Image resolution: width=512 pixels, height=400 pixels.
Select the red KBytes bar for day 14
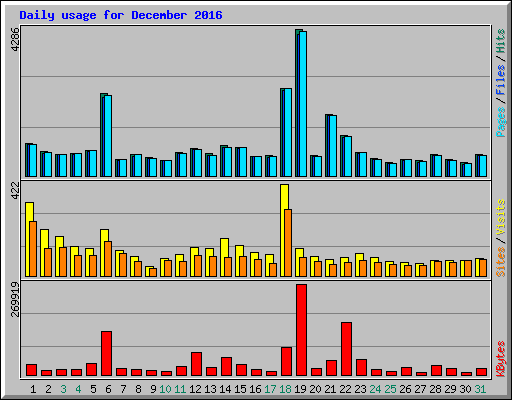click(226, 367)
